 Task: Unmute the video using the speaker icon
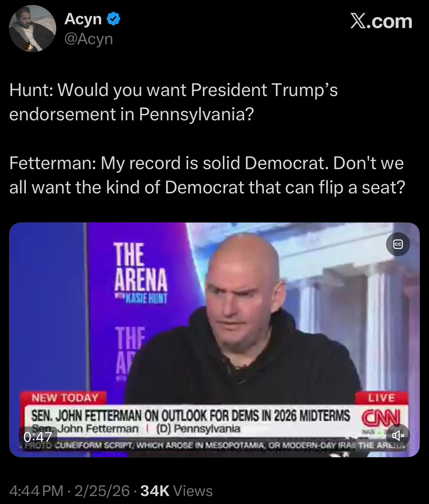pos(398,435)
